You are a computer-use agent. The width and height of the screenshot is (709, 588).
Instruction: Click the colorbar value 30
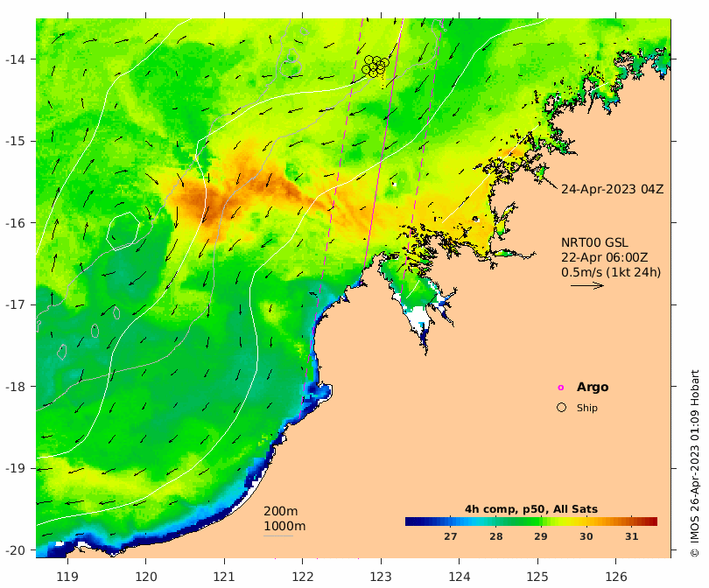point(586,536)
